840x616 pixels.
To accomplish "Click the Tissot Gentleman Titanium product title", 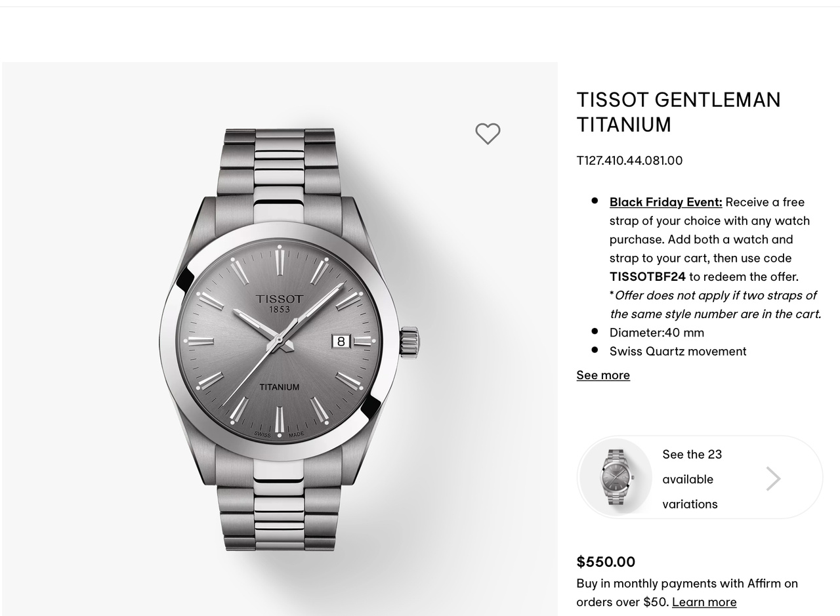I will point(679,112).
